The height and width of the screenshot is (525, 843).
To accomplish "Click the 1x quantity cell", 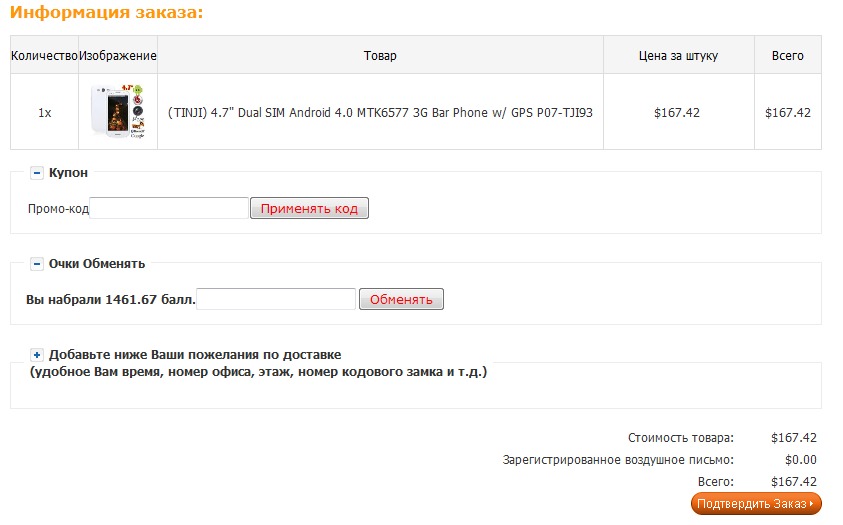I will 44,113.
